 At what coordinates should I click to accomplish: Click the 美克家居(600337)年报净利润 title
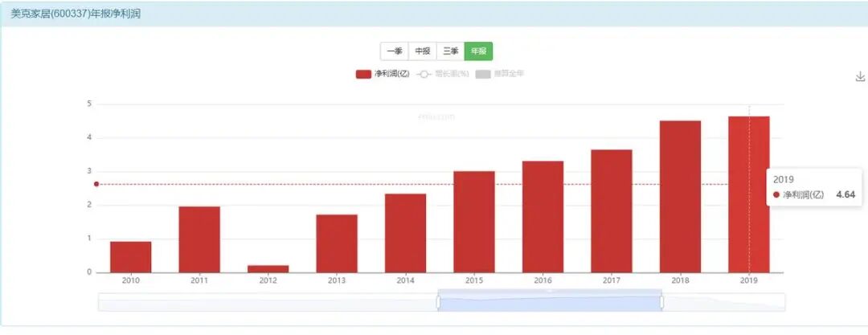[76, 14]
